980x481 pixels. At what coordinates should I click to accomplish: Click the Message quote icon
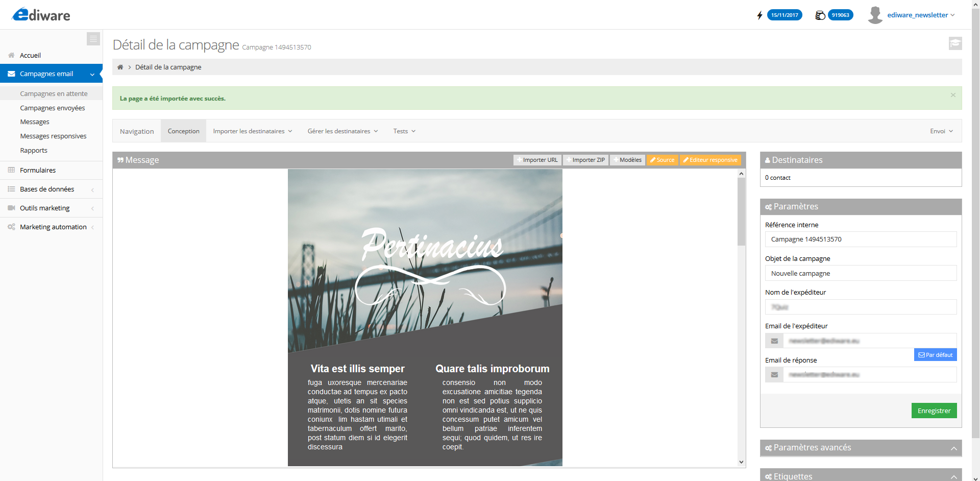coord(120,160)
